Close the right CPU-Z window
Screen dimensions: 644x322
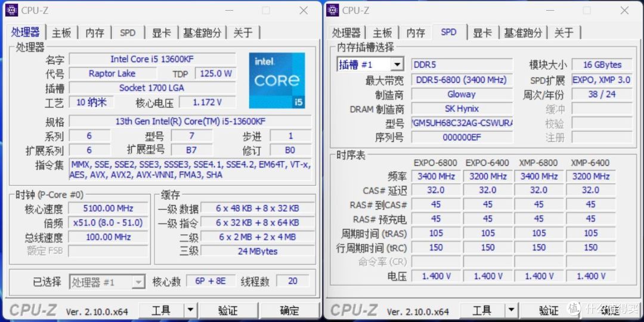tap(624, 10)
